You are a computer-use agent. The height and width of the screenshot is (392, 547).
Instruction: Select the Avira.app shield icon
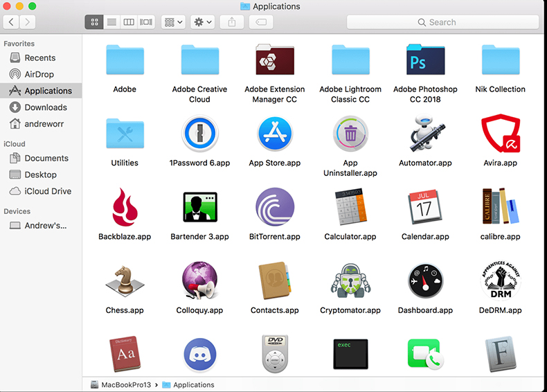pyautogui.click(x=501, y=133)
